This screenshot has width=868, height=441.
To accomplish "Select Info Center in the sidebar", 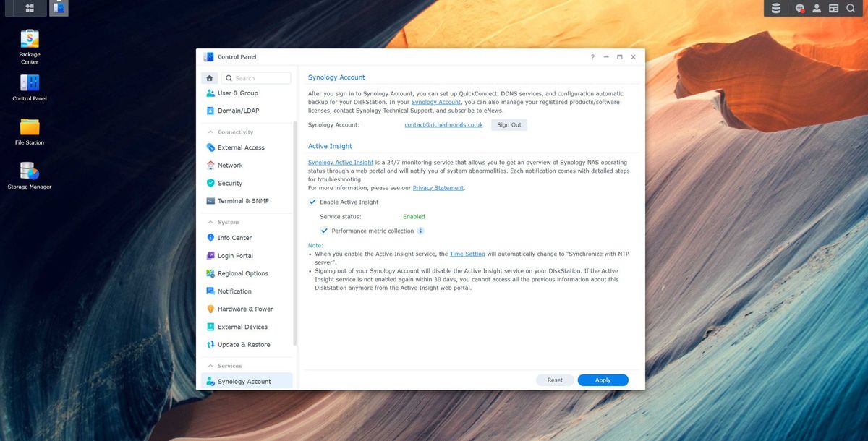I will [x=234, y=237].
